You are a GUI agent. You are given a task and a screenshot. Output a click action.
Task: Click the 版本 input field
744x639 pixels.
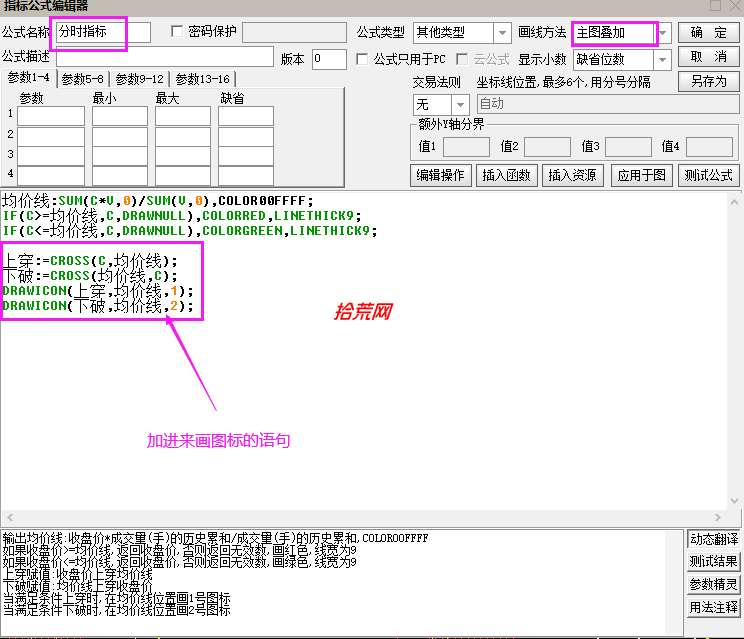pyautogui.click(x=329, y=59)
